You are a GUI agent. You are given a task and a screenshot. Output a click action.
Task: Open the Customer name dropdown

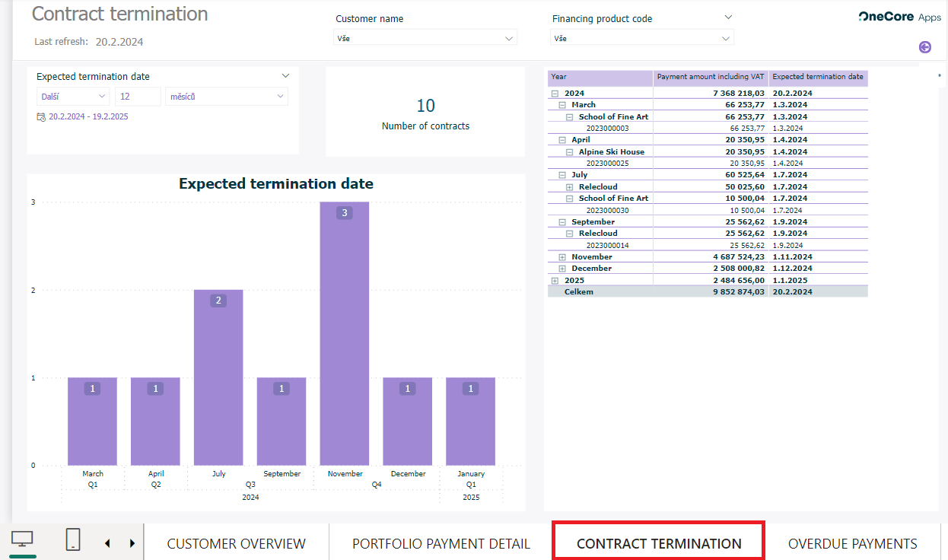click(426, 38)
